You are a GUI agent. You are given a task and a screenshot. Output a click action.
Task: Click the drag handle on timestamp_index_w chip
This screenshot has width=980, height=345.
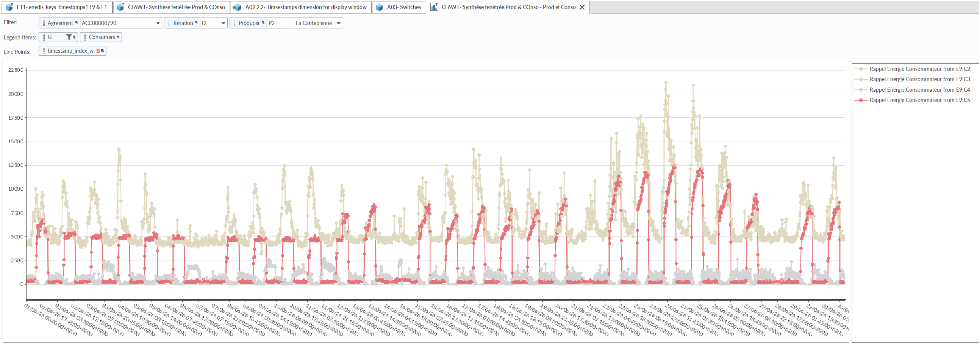point(44,51)
